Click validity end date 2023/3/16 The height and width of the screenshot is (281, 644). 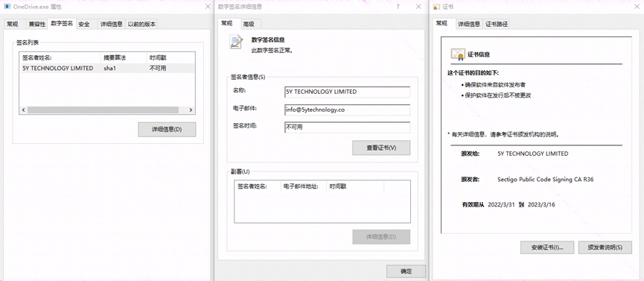tap(541, 204)
